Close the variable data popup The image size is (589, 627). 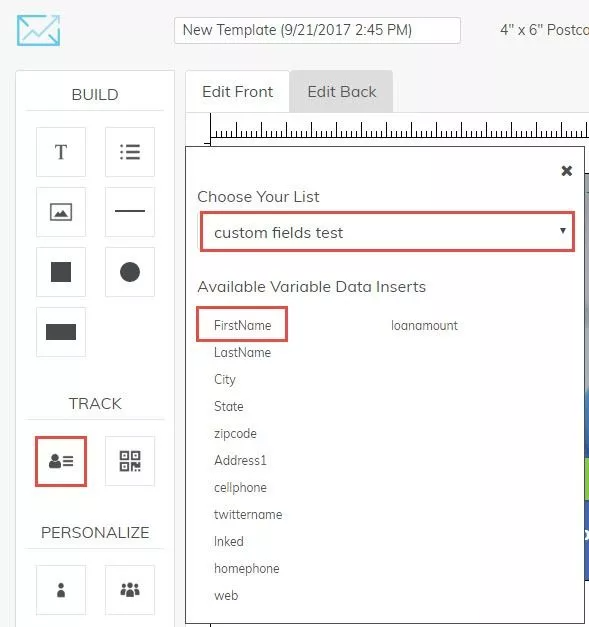pos(566,171)
